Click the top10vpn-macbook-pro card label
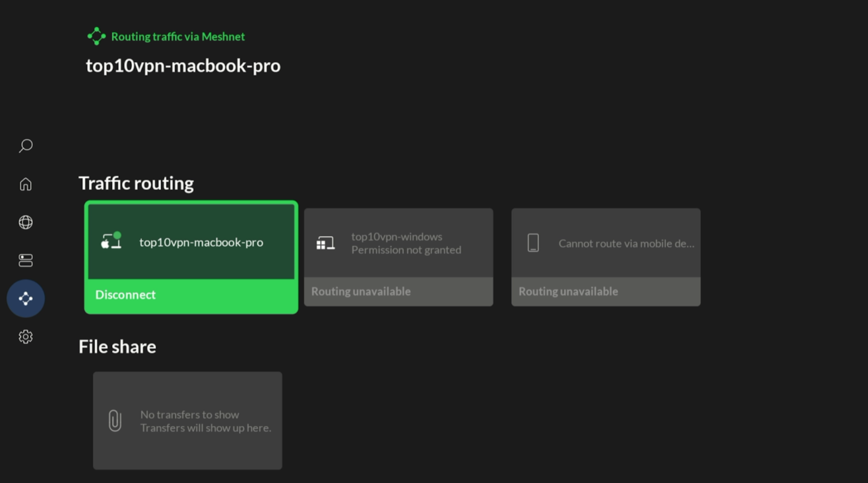Screen dimensions: 868x483 (201, 243)
